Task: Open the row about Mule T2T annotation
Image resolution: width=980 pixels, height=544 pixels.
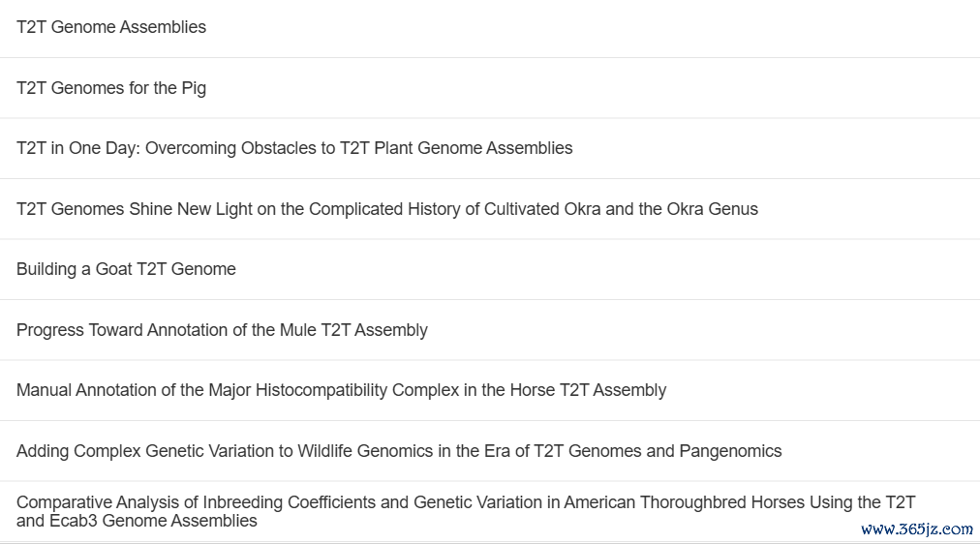Action: pyautogui.click(x=490, y=330)
